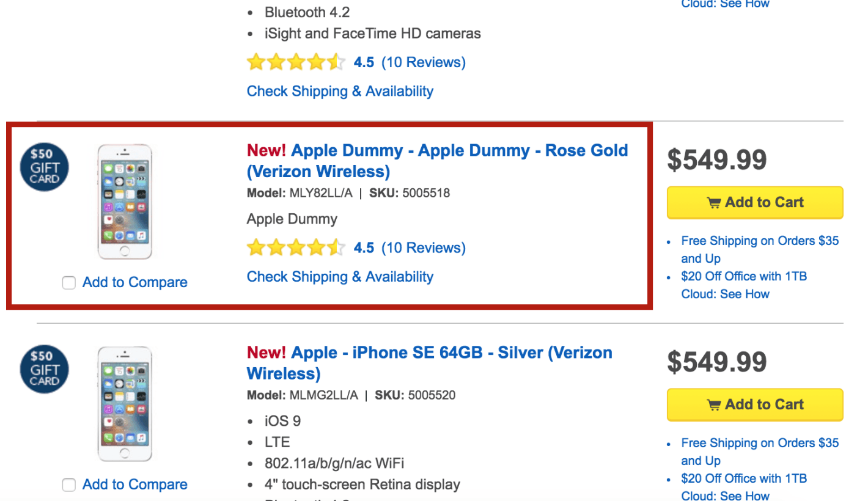Check Add to Compare for the Silver iPhone SE

point(68,485)
